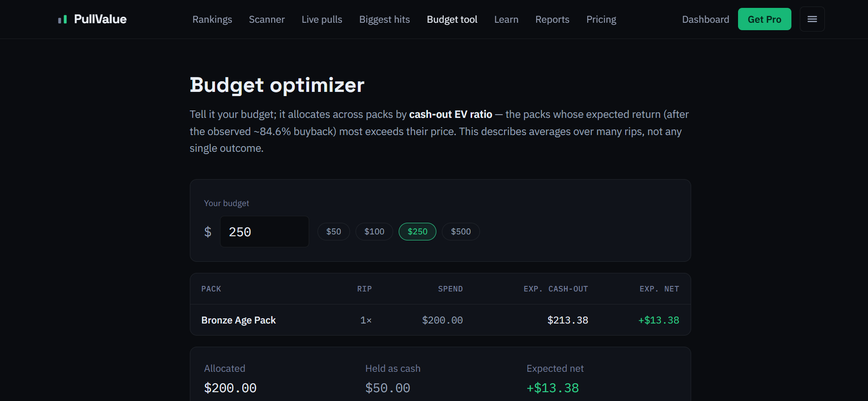Open the Pricing page
Screen dimensions: 868x401
click(x=601, y=19)
